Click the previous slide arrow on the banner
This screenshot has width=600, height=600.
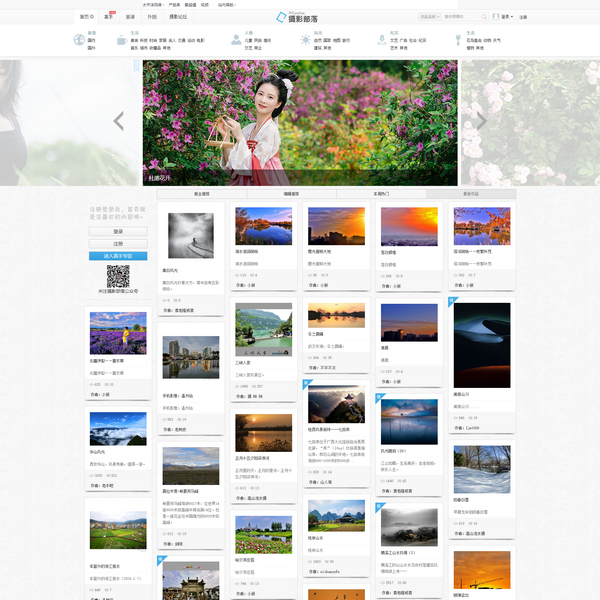pos(118,121)
